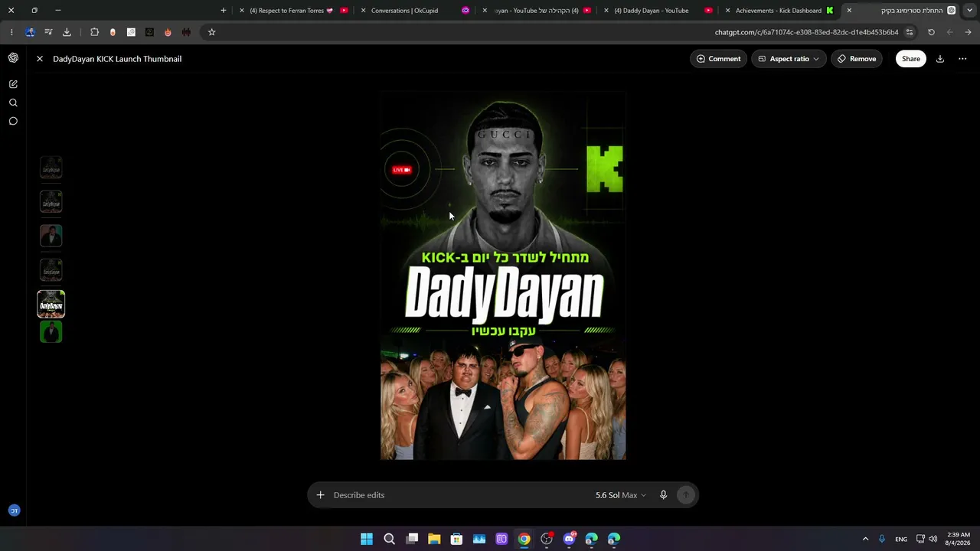Select the fourth image thumbnail in the version strip
This screenshot has height=551, width=980.
51,270
